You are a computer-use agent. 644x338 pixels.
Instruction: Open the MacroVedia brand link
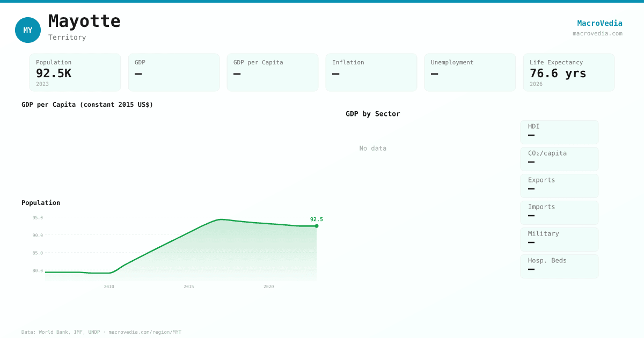pyautogui.click(x=599, y=23)
